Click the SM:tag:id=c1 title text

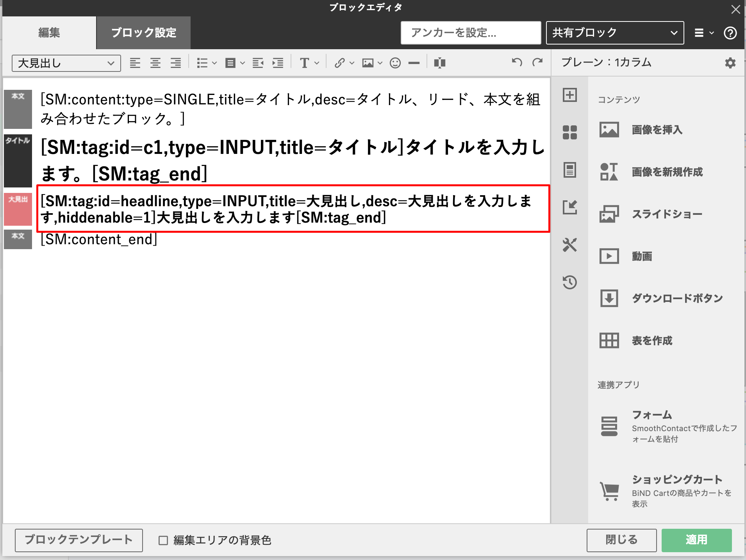click(293, 161)
